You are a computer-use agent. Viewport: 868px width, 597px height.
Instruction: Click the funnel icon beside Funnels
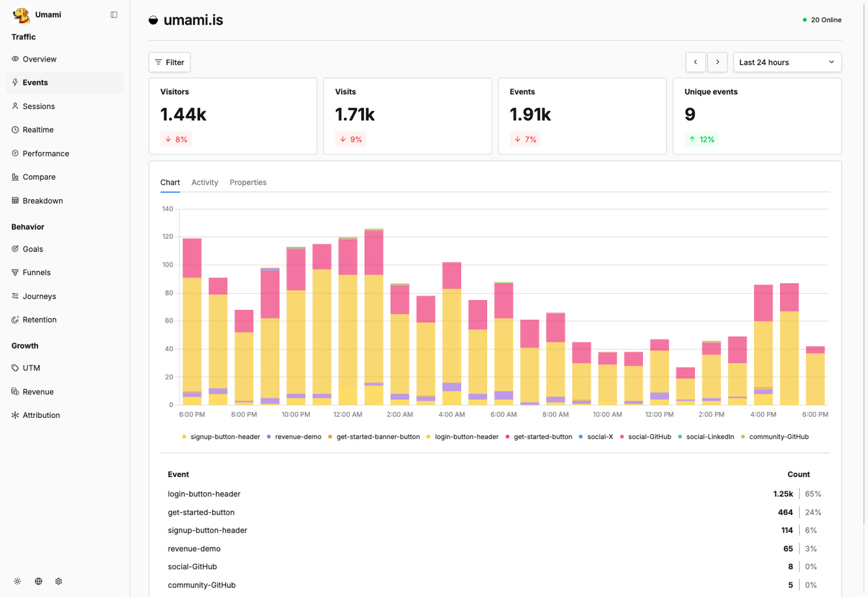point(15,272)
